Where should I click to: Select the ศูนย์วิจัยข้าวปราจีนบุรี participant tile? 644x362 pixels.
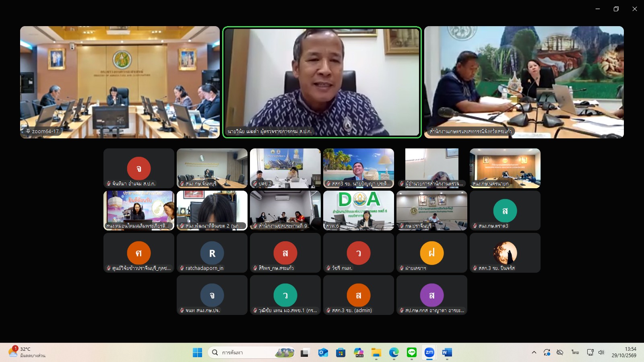[x=139, y=253]
